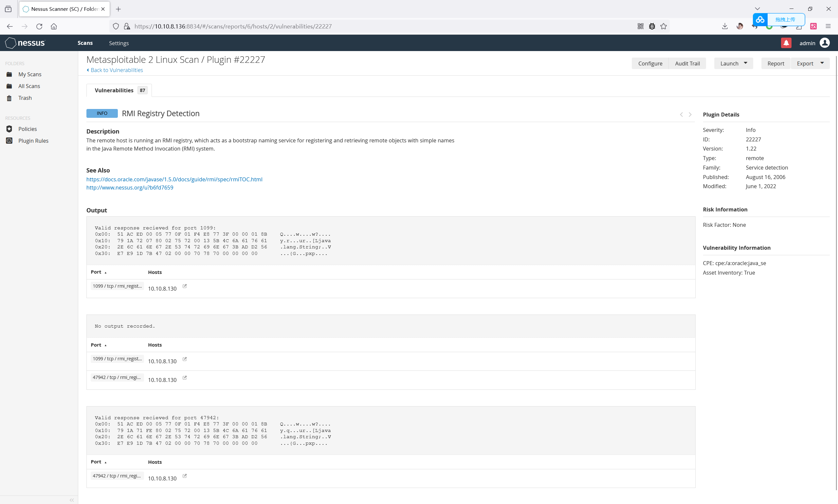Click the pink translate extension icon

(813, 26)
